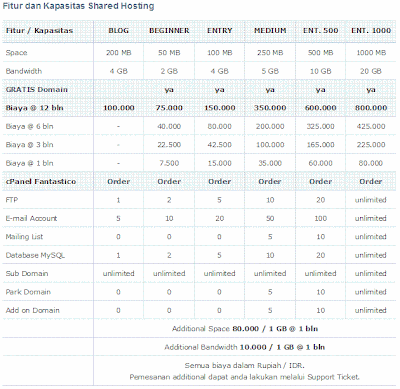Viewport: 400px width, 389px height.
Task: Click the 'Sub Domain' row label
Action: (x=27, y=274)
